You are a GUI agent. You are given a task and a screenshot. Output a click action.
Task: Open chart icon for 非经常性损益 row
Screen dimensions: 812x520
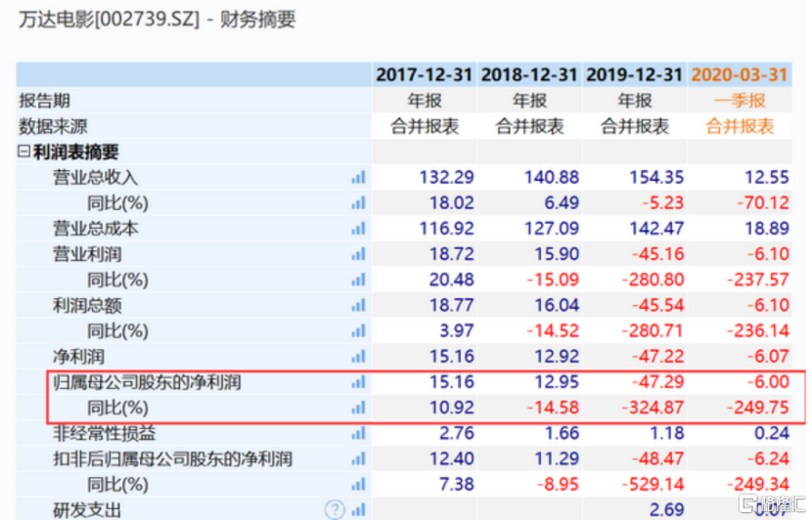(x=358, y=433)
